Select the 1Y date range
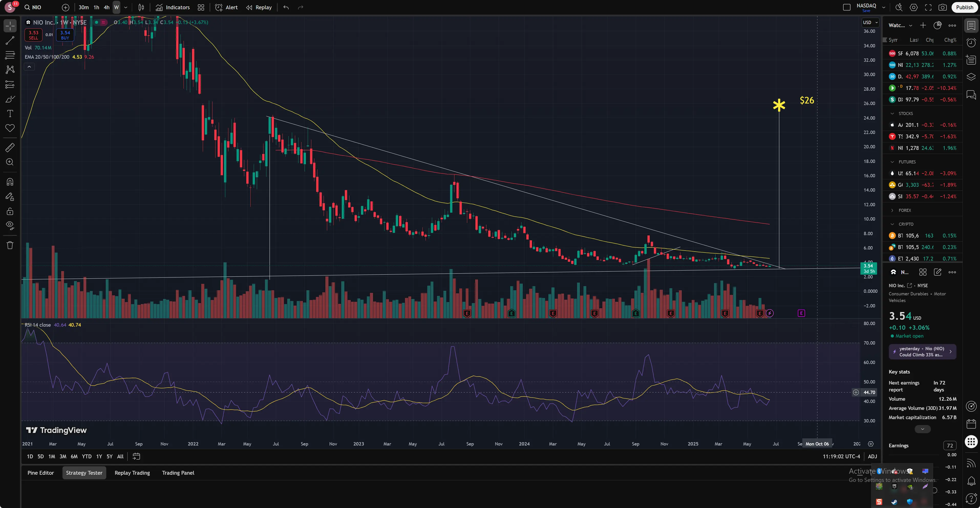Screen dimensions: 980x508 coord(99,456)
